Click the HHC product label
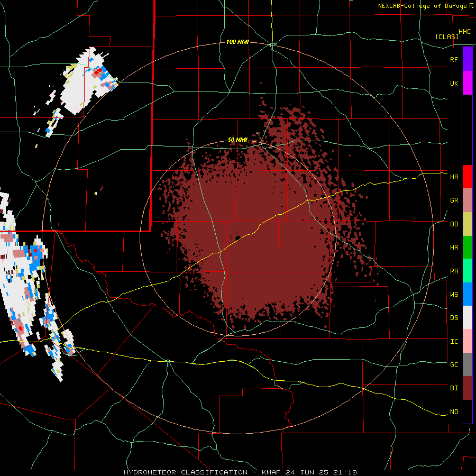 point(465,32)
